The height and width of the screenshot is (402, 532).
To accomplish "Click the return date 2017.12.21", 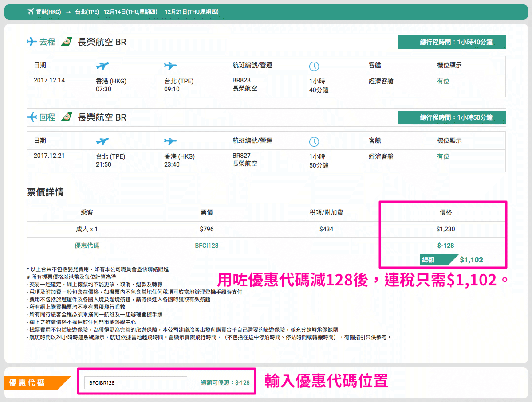I will coord(49,156).
